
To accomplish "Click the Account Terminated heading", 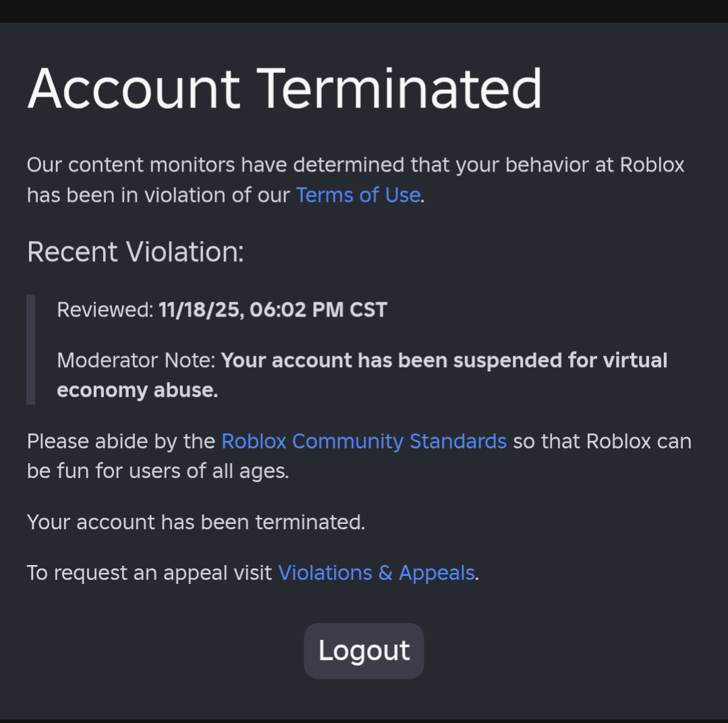I will 285,88.
